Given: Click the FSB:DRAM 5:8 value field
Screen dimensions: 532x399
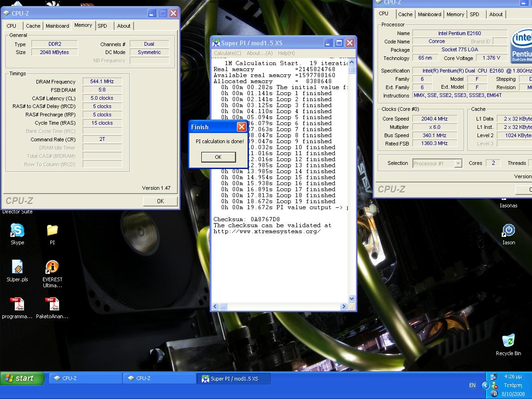Looking at the screenshot, I should click(x=102, y=90).
